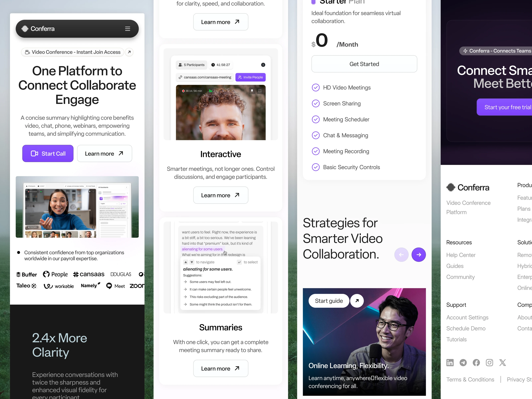The image size is (532, 399).
Task: Click the Start guide button
Action: (x=329, y=301)
